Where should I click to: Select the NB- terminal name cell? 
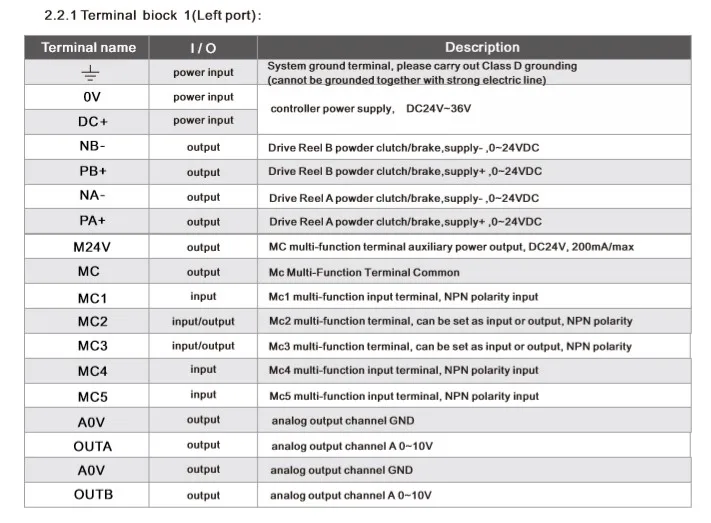click(x=88, y=147)
